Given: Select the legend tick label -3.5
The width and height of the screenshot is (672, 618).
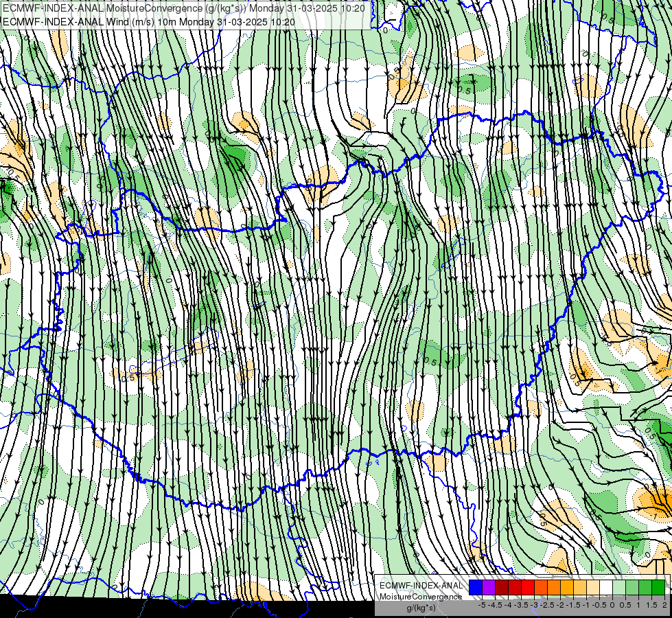Looking at the screenshot, I should coord(521,605).
